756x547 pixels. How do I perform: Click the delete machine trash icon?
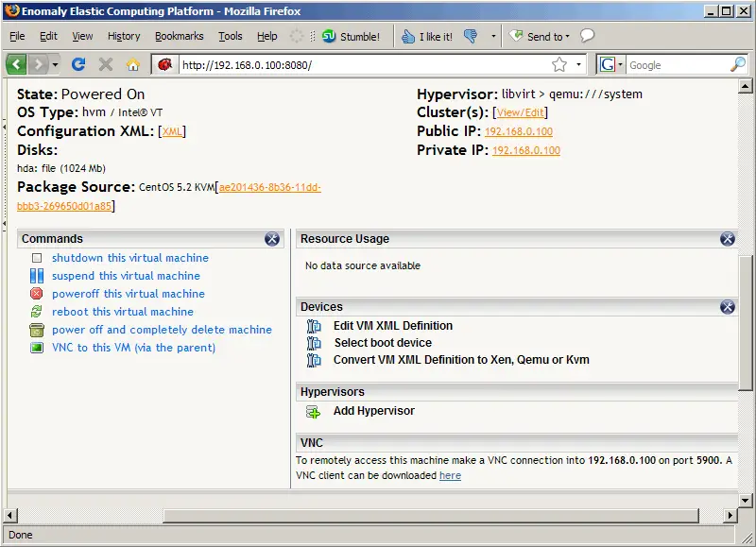point(37,330)
